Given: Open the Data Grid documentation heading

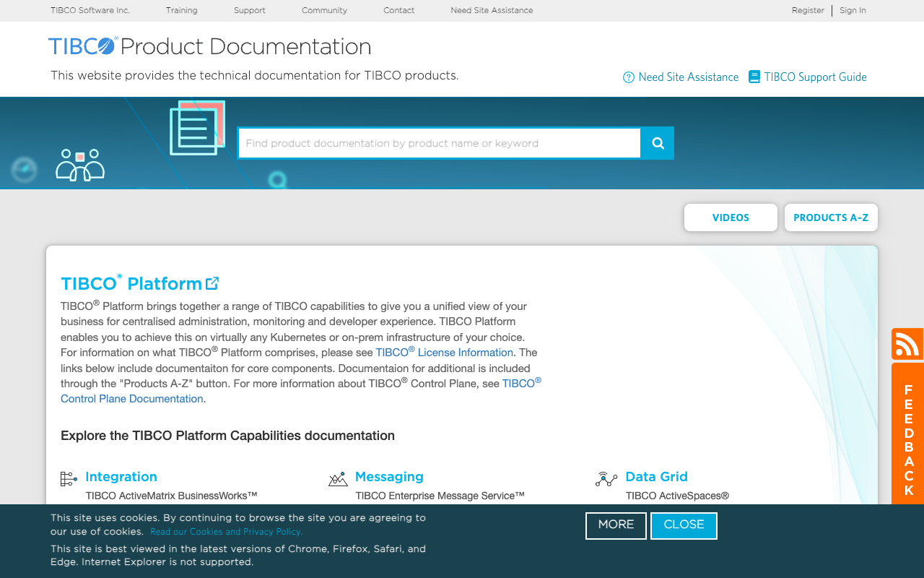Looking at the screenshot, I should point(656,477).
